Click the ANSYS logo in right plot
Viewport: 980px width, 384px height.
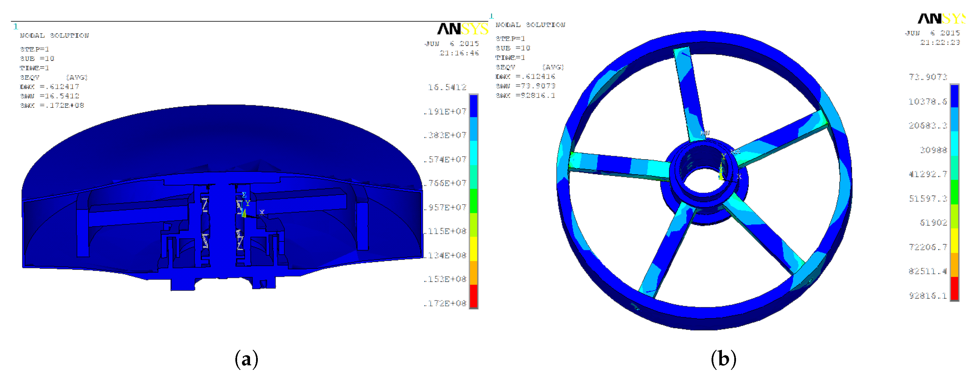[x=941, y=18]
